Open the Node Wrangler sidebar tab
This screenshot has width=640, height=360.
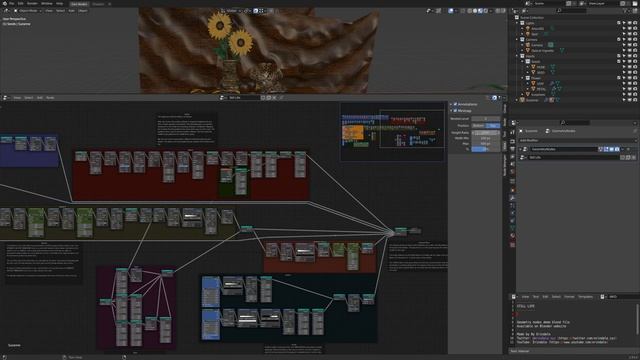click(x=505, y=165)
